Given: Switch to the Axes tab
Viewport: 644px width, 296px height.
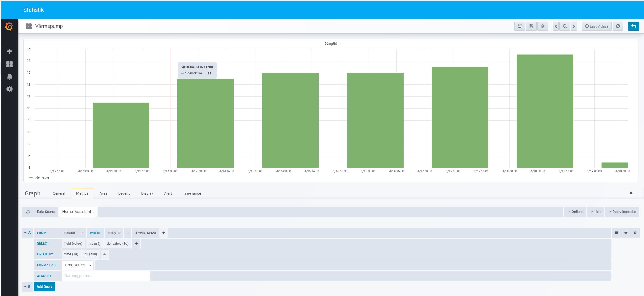Looking at the screenshot, I should pos(103,193).
